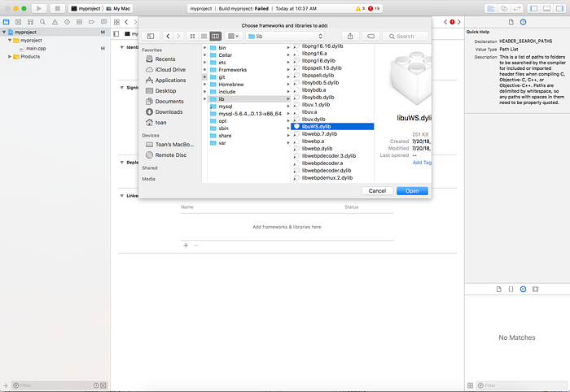Click the red error count in status bar

(x=374, y=8)
